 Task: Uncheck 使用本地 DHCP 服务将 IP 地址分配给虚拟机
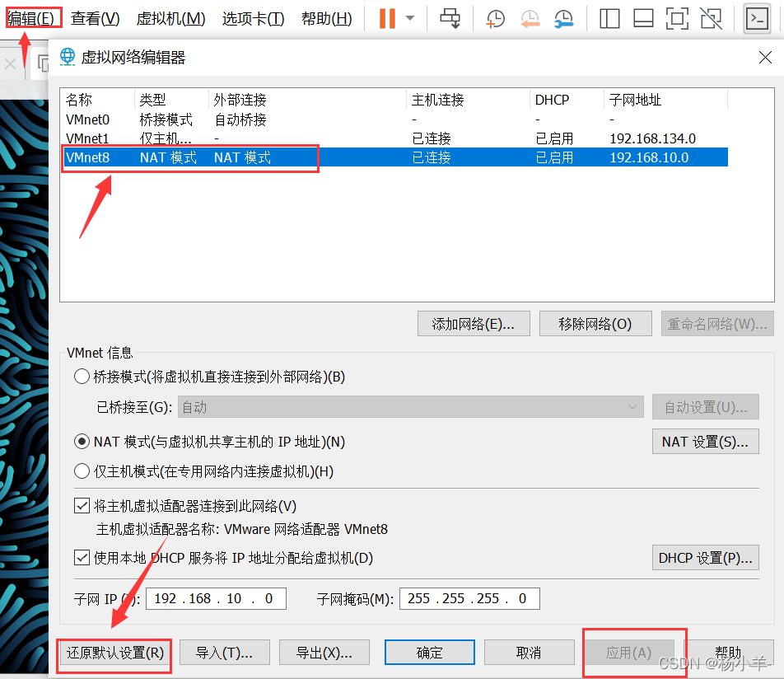click(x=82, y=557)
